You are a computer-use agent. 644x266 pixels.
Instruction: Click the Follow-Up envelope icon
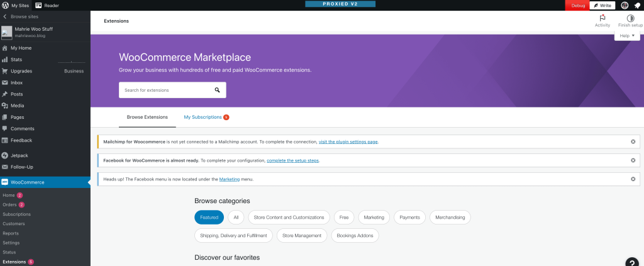pyautogui.click(x=5, y=167)
